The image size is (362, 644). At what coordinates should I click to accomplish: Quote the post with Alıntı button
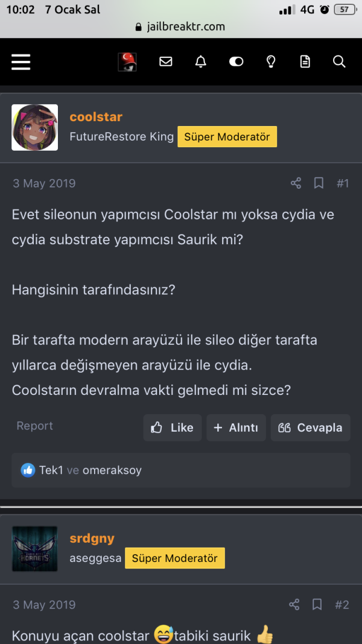coord(236,428)
